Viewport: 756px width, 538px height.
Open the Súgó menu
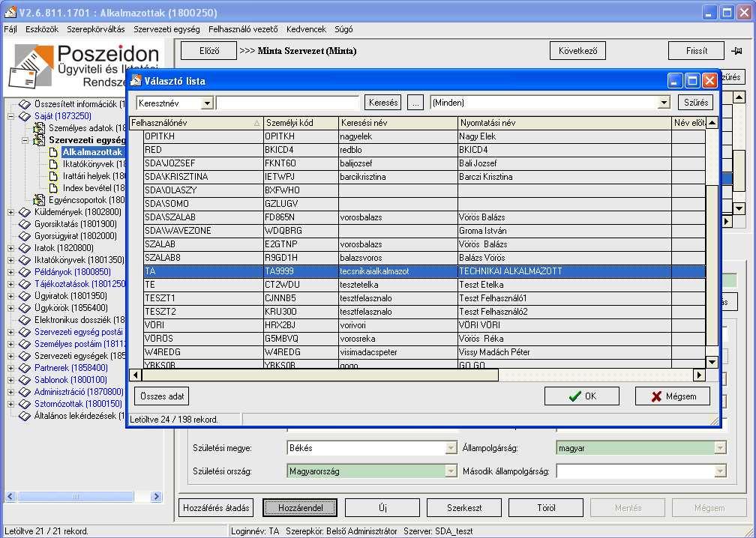tap(343, 29)
